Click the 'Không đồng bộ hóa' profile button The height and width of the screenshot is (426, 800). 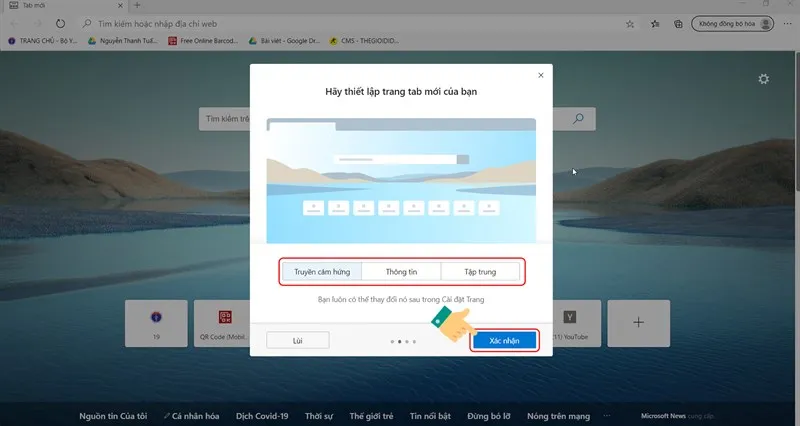click(x=732, y=23)
